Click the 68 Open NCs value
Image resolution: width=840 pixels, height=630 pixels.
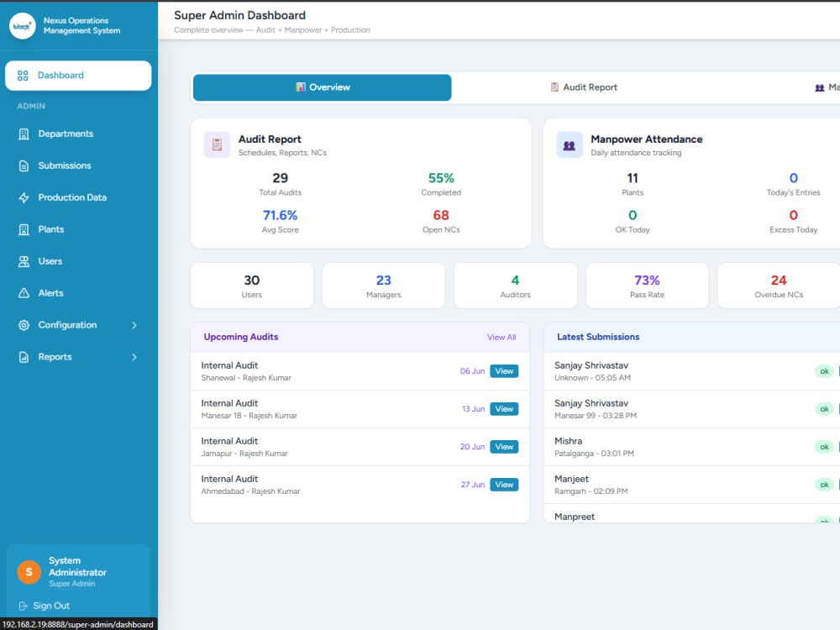pos(441,215)
